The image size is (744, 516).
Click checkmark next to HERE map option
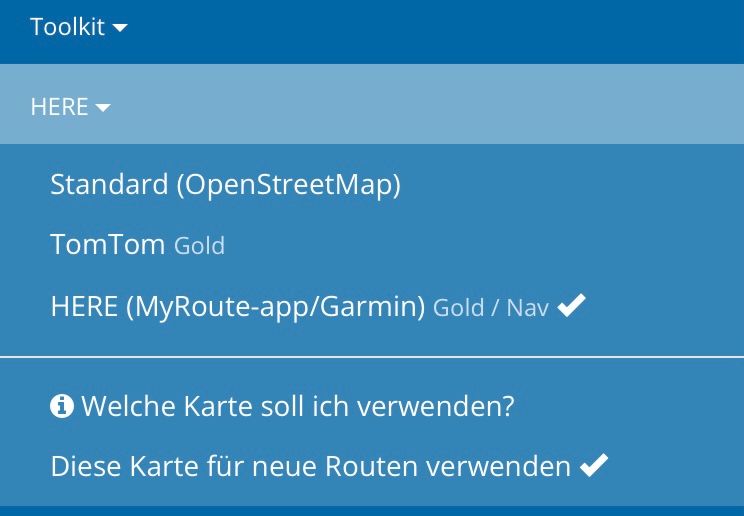572,305
